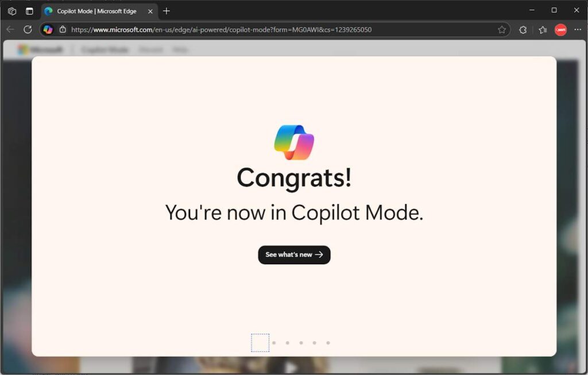
Task: Add this page to favorites with star icon
Action: click(502, 29)
